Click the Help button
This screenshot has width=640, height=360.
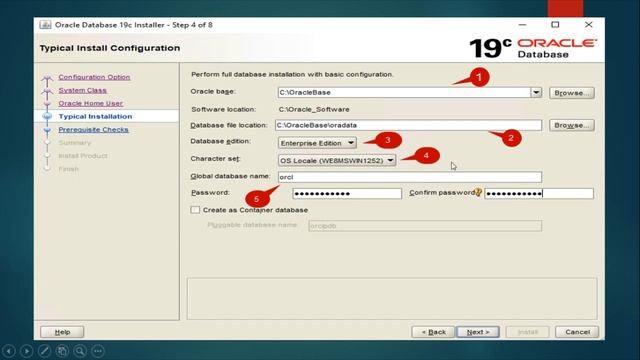pyautogui.click(x=62, y=332)
